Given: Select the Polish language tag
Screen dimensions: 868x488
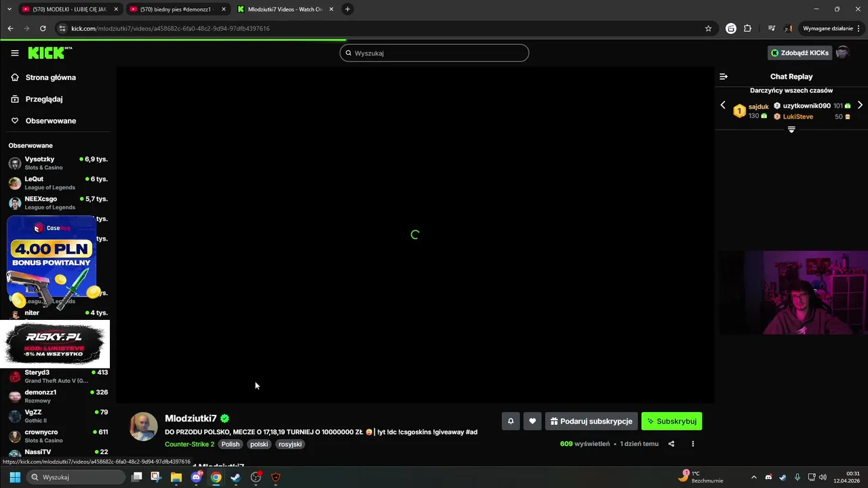Looking at the screenshot, I should pyautogui.click(x=231, y=444).
